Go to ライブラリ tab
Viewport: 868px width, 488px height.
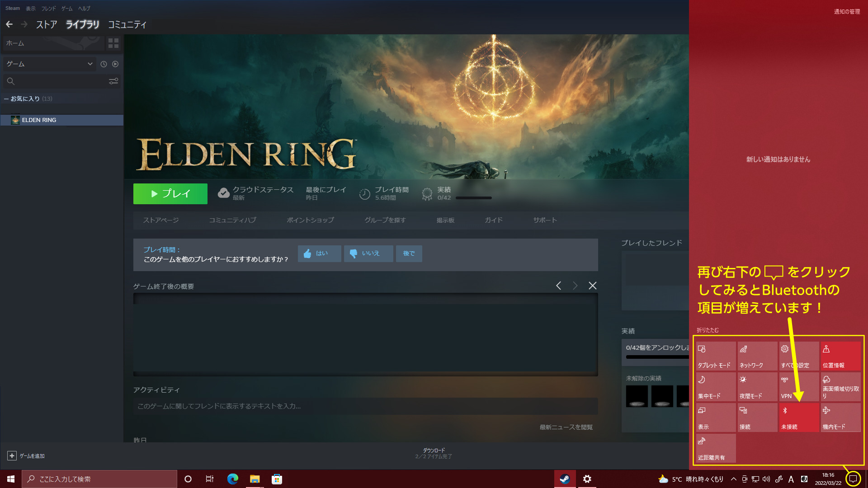(82, 24)
